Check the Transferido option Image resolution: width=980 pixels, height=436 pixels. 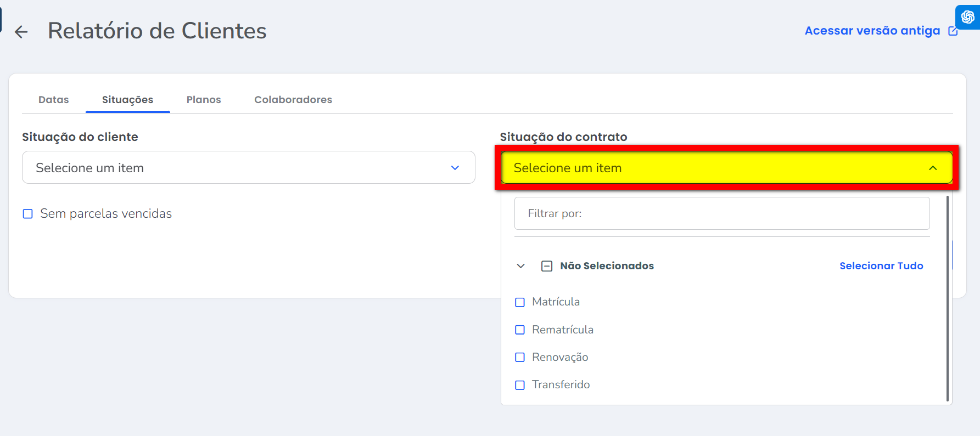click(x=520, y=385)
